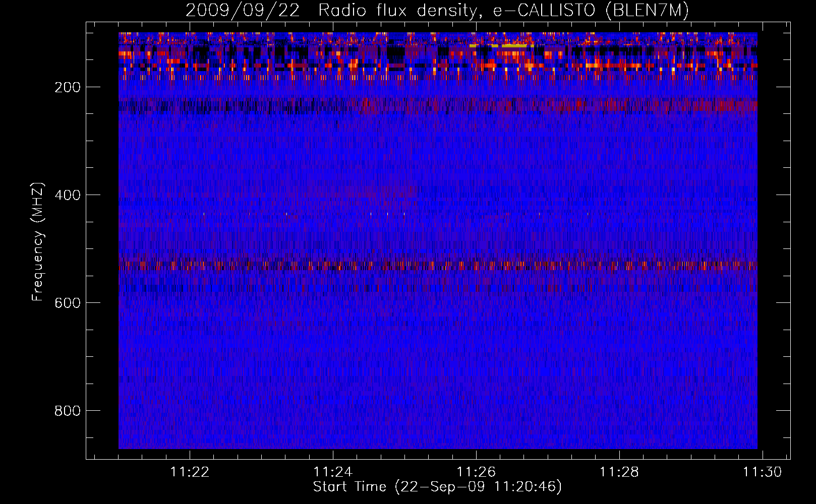Click the 200 frequency tick label
Image resolution: width=816 pixels, height=504 pixels.
pyautogui.click(x=68, y=87)
